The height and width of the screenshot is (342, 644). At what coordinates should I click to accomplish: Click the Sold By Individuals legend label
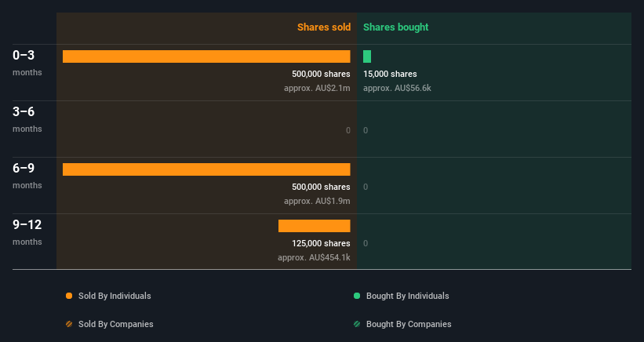(x=115, y=296)
